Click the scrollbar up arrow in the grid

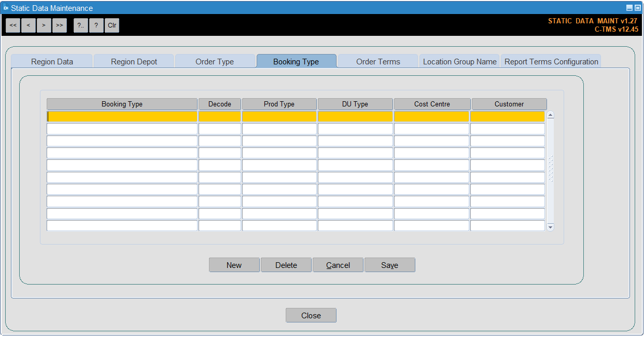coord(551,115)
